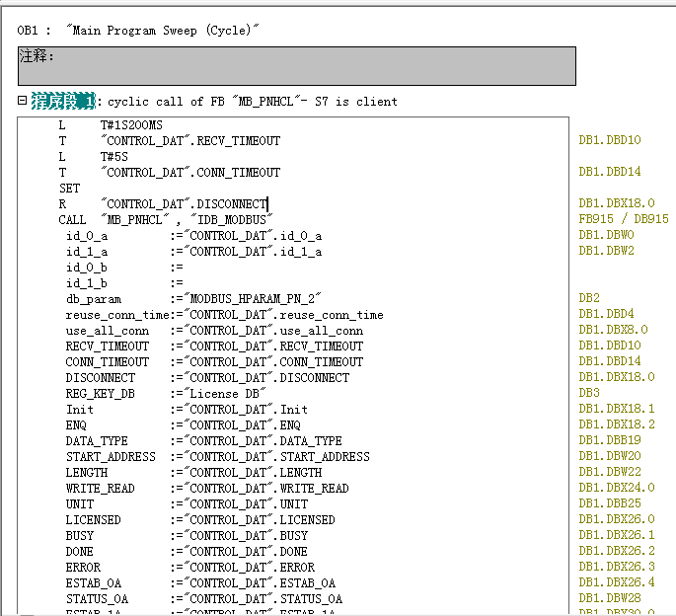Click the DATA_TYPE parameter value
This screenshot has width=676, height=616.
click(263, 441)
